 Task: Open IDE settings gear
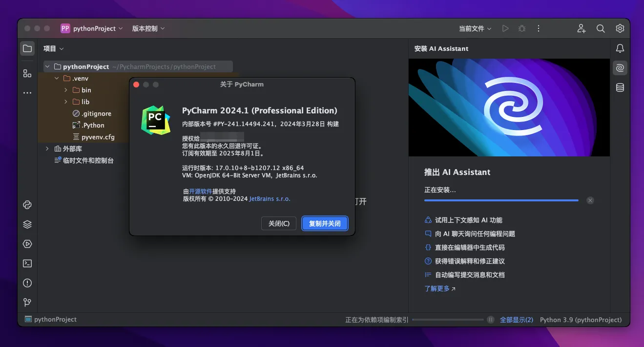(620, 29)
